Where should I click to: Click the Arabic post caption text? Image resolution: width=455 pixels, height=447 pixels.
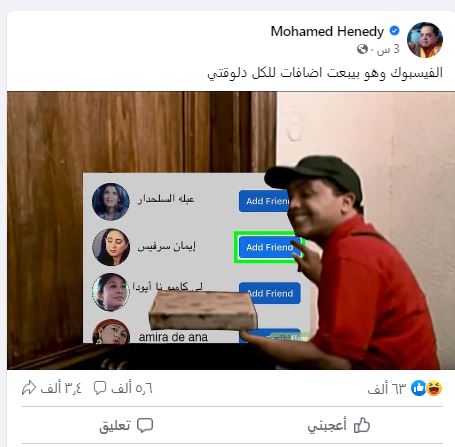pyautogui.click(x=325, y=73)
